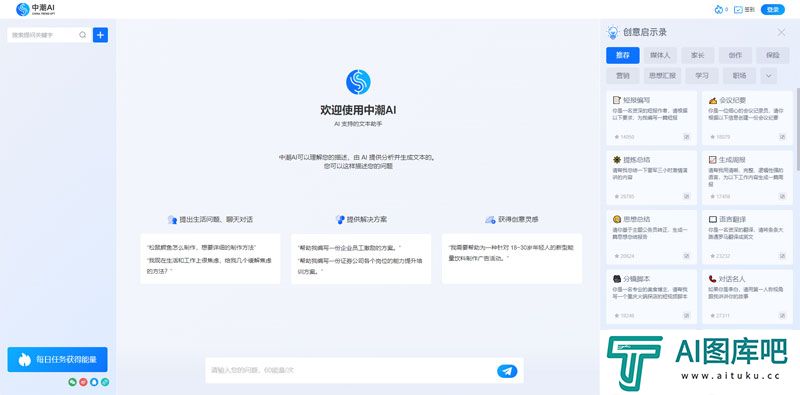Viewport: 800px width, 395px height.
Task: Click the star count on 短报编写 card
Action: click(x=623, y=137)
